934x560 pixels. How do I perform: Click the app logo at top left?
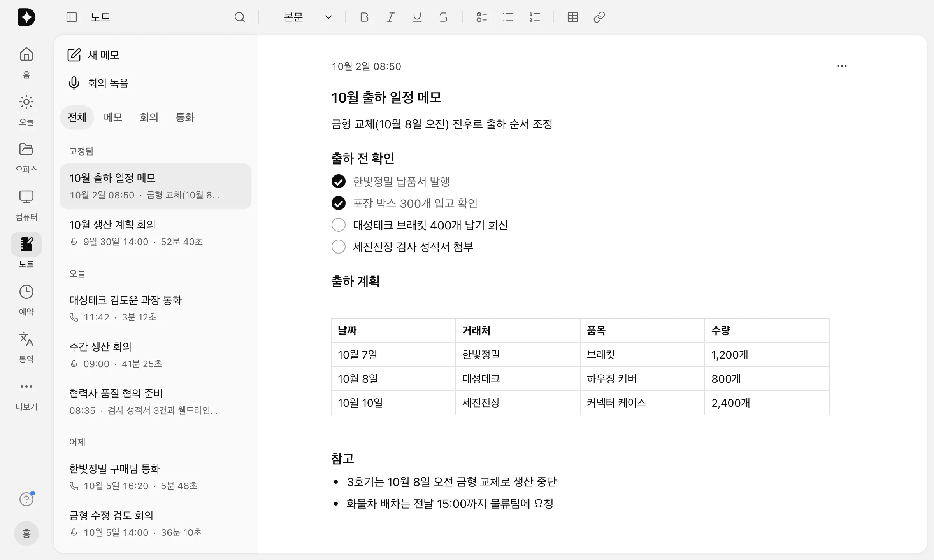[26, 17]
